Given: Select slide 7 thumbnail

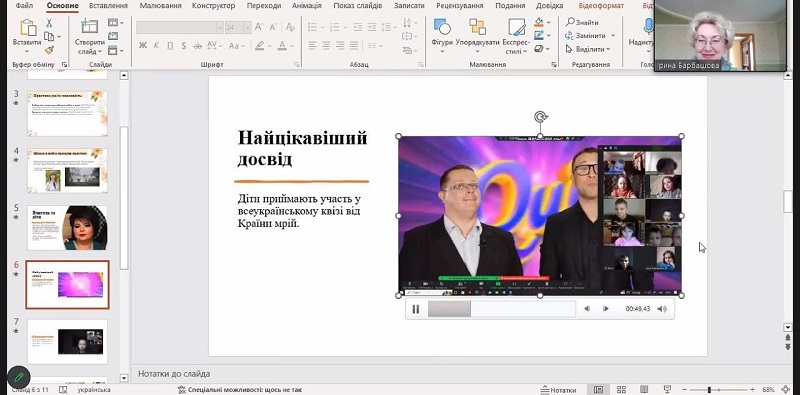Looking at the screenshot, I should pos(67,341).
